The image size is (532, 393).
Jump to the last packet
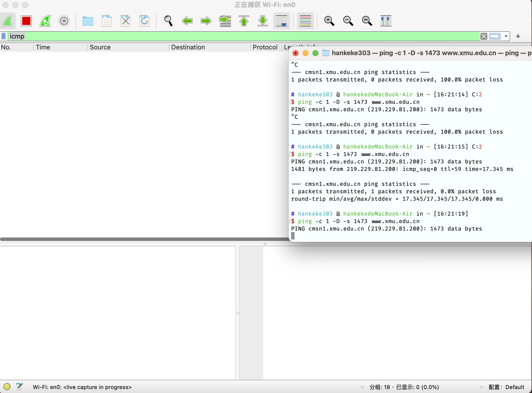click(263, 21)
